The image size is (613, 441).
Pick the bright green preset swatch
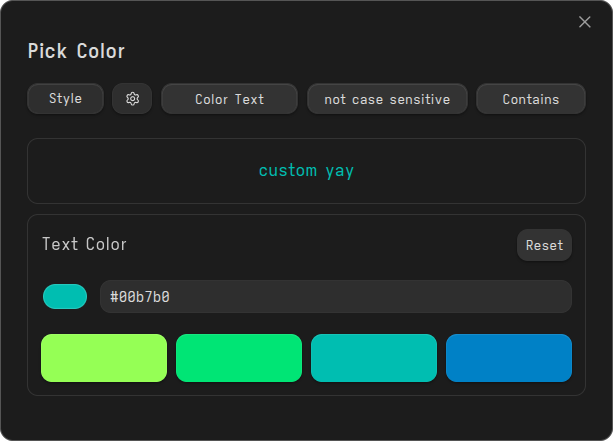pos(239,358)
